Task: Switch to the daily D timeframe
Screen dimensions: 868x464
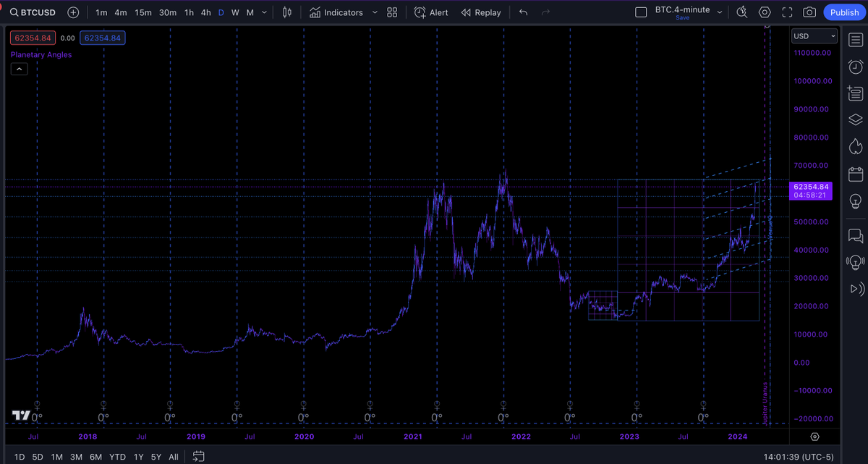Action: point(221,12)
